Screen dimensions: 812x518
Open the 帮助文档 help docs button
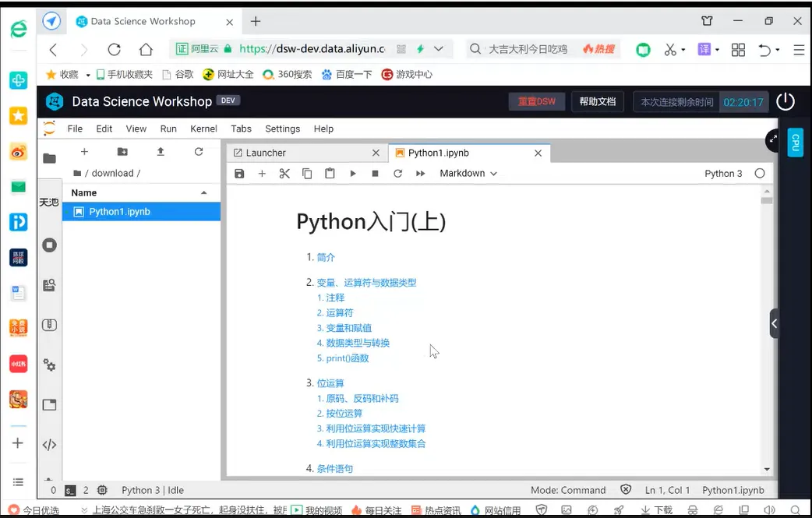tap(598, 101)
